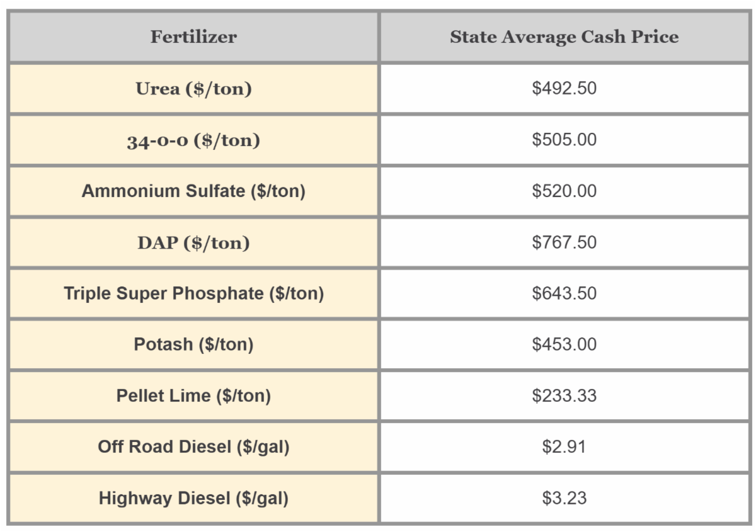Screen dimensions: 756x532
Task: Click the $643.50 price cell
Action: [564, 293]
